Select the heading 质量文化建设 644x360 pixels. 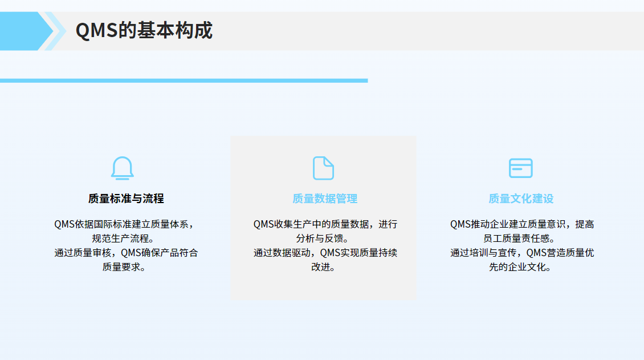click(521, 199)
